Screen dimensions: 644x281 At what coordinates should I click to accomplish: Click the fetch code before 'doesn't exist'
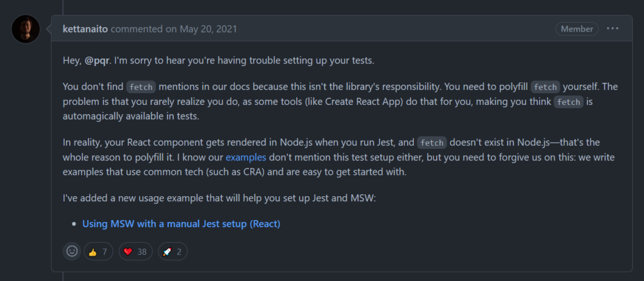(431, 143)
